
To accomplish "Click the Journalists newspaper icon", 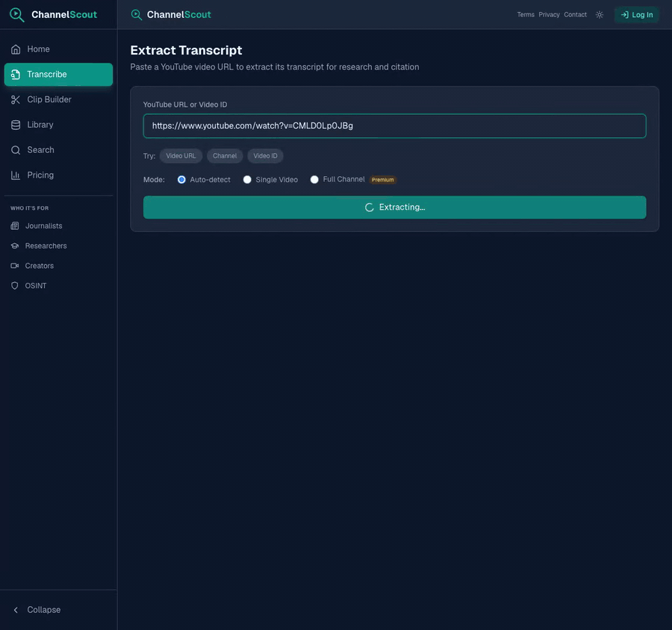I will coord(15,226).
